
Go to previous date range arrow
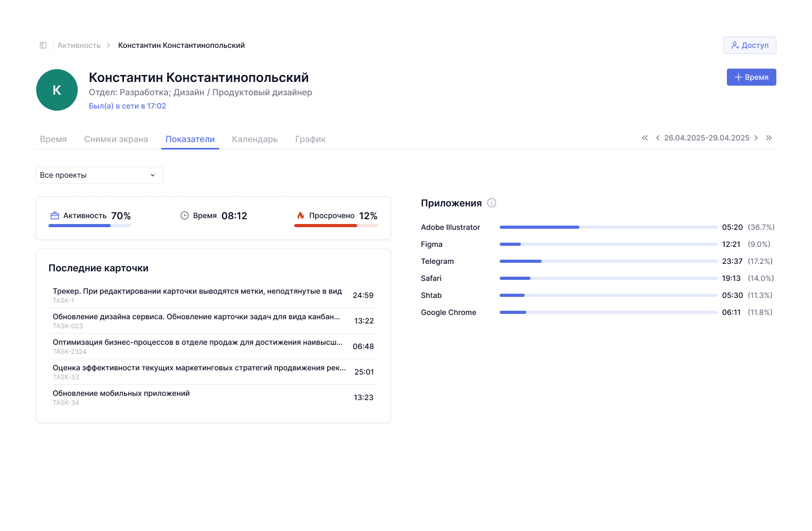point(658,138)
